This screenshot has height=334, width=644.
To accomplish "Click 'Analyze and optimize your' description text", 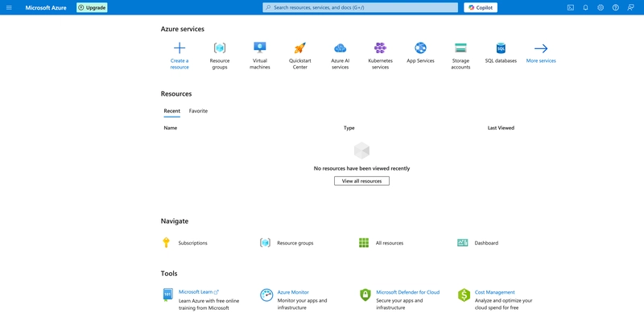I will 504,300.
